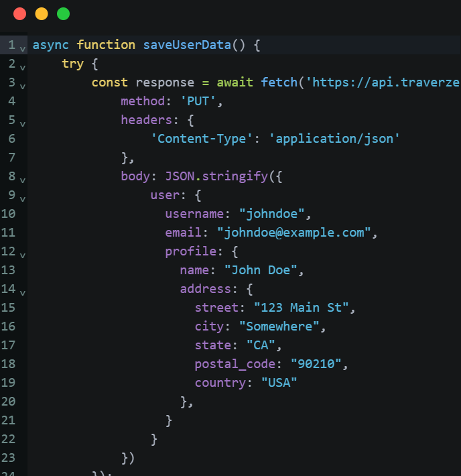Image resolution: width=461 pixels, height=476 pixels.
Task: Fold the address object block
Action: tap(23, 292)
